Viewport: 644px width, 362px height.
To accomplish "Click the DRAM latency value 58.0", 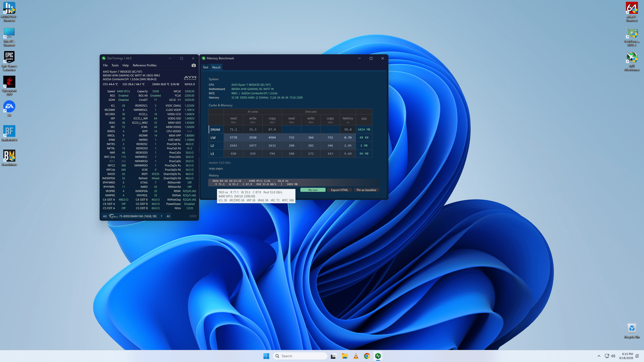I will click(x=348, y=130).
